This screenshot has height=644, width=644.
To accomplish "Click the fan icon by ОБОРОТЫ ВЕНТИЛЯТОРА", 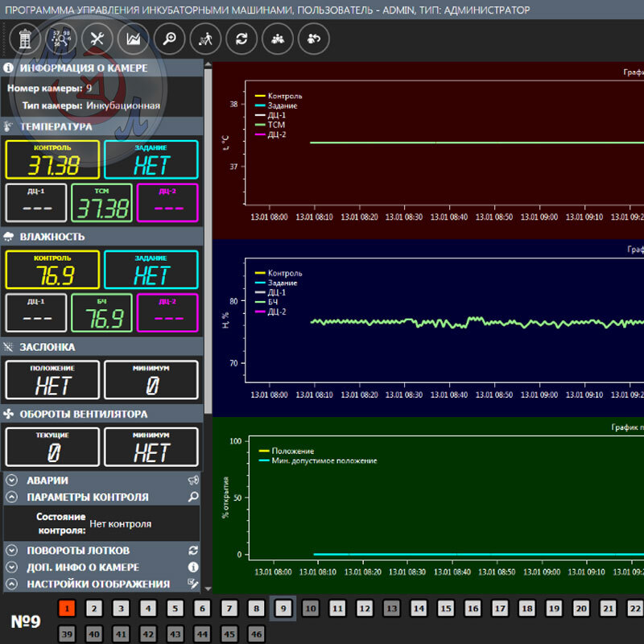I will (8, 414).
